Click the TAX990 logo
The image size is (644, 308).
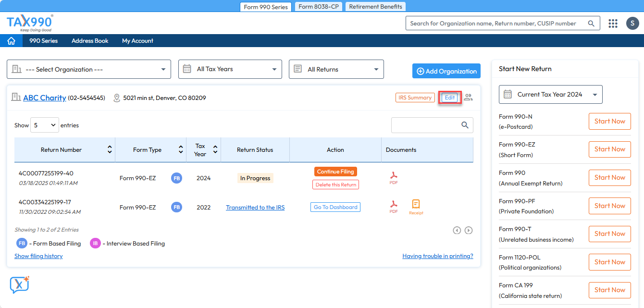click(x=30, y=23)
